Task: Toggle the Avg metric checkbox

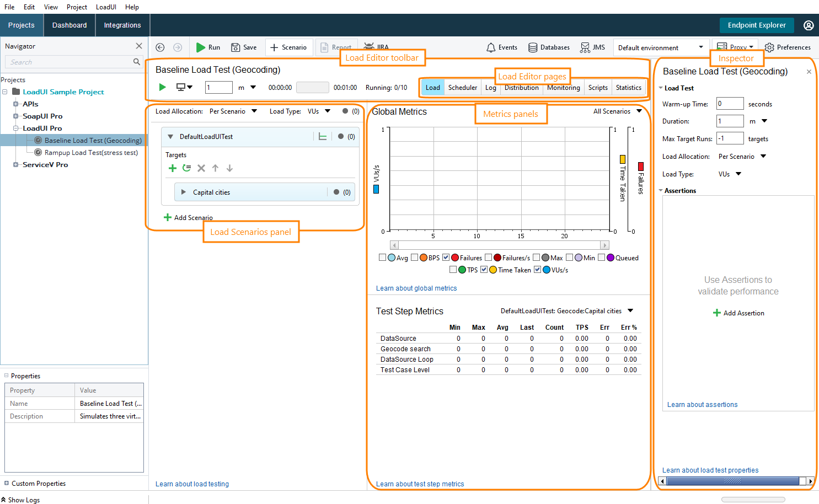Action: click(x=383, y=258)
